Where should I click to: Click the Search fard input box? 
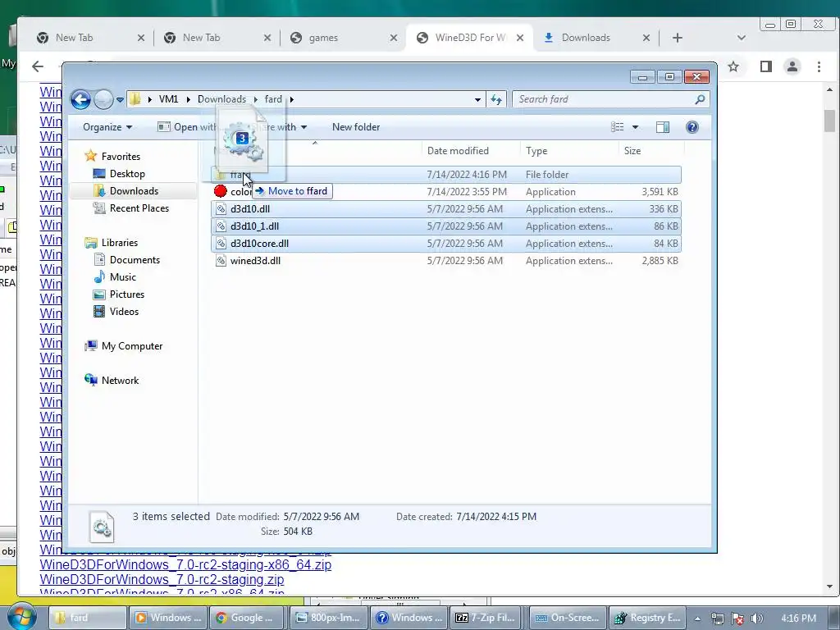[x=610, y=99]
